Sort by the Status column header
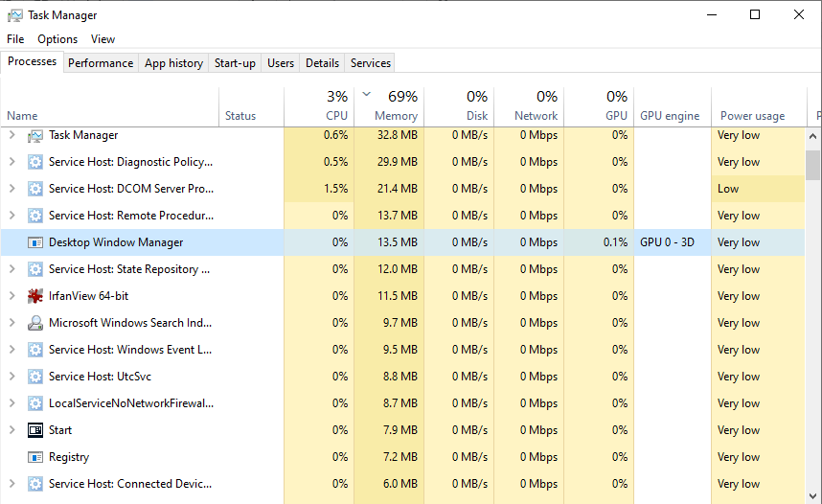822x504 pixels. (251, 107)
